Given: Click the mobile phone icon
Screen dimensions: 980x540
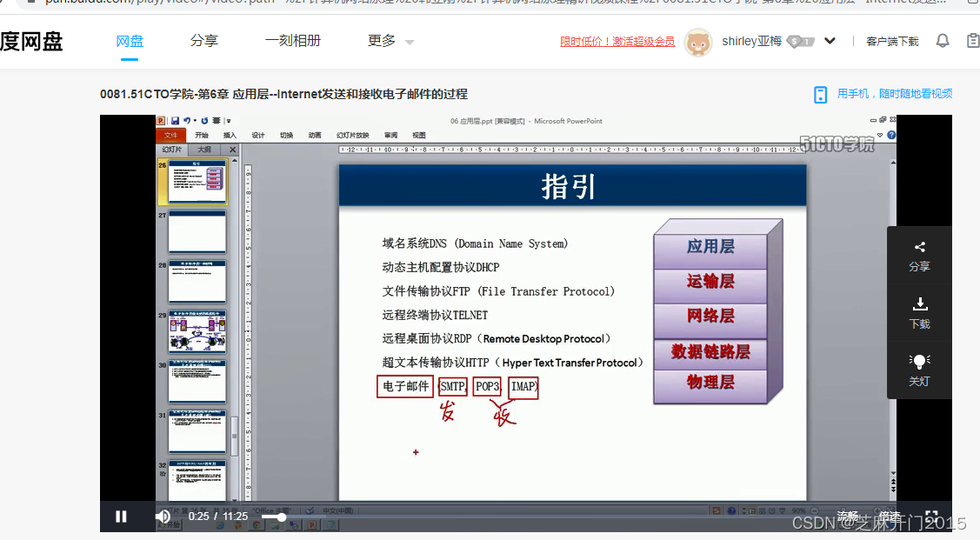Looking at the screenshot, I should pos(821,95).
